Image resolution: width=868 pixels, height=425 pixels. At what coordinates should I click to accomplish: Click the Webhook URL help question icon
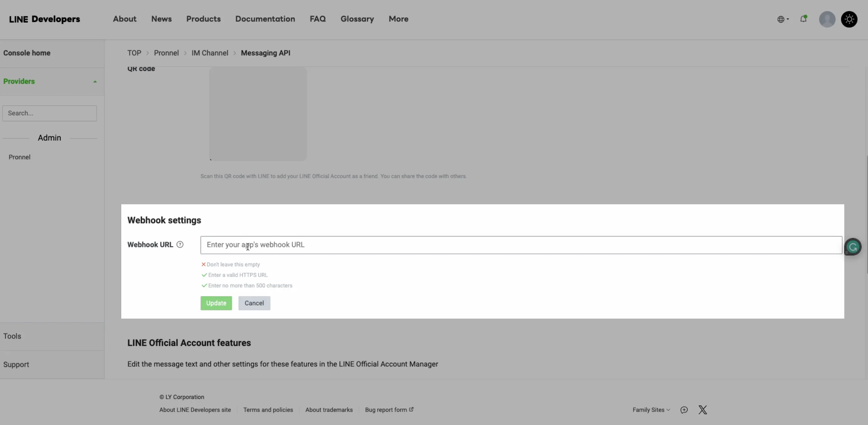[x=180, y=245]
